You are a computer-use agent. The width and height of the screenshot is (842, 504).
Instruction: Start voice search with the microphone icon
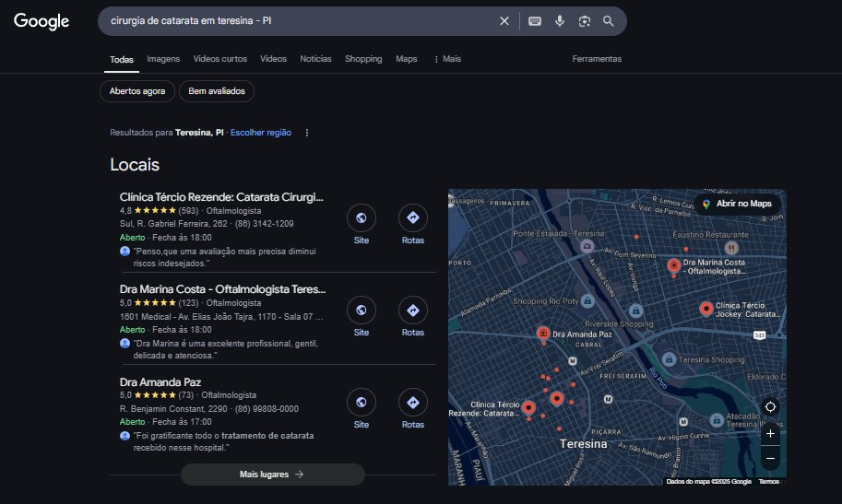click(560, 21)
